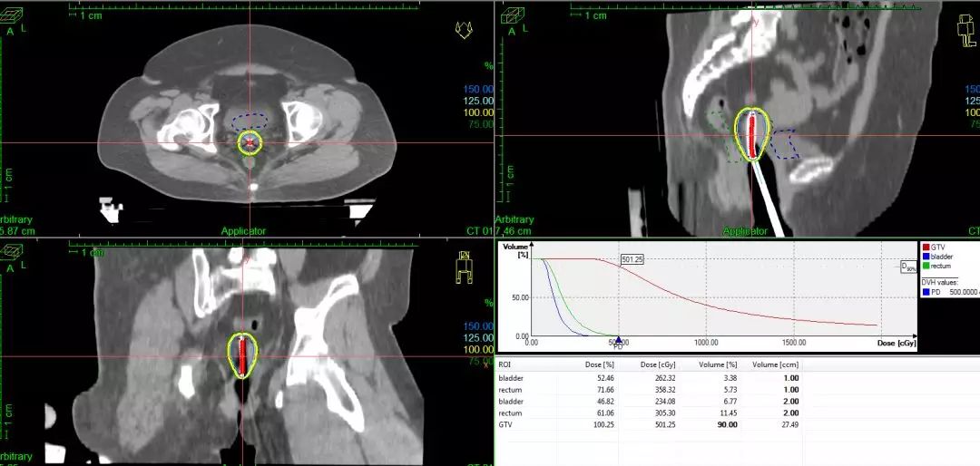980x466 pixels.
Task: Click the patient head orientation icon in axial view
Action: point(464,31)
